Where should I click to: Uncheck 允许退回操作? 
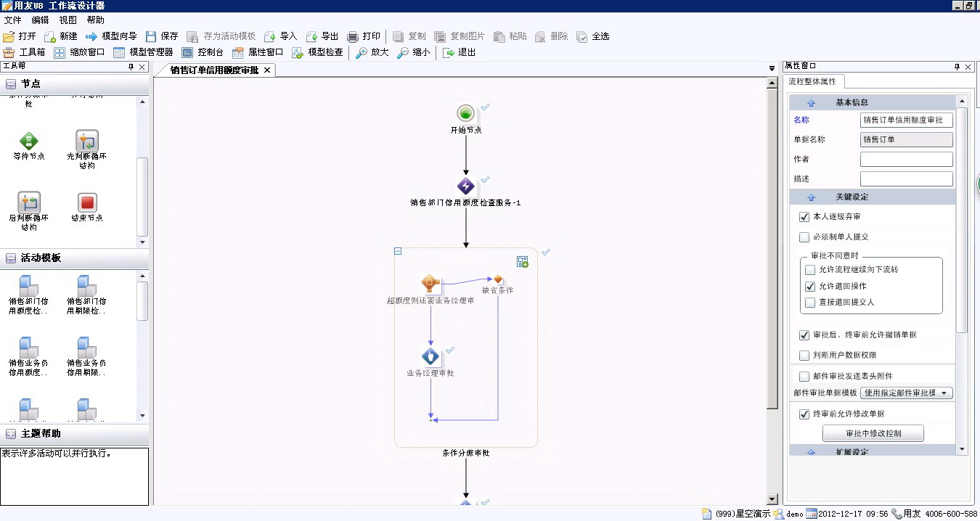[x=810, y=287]
